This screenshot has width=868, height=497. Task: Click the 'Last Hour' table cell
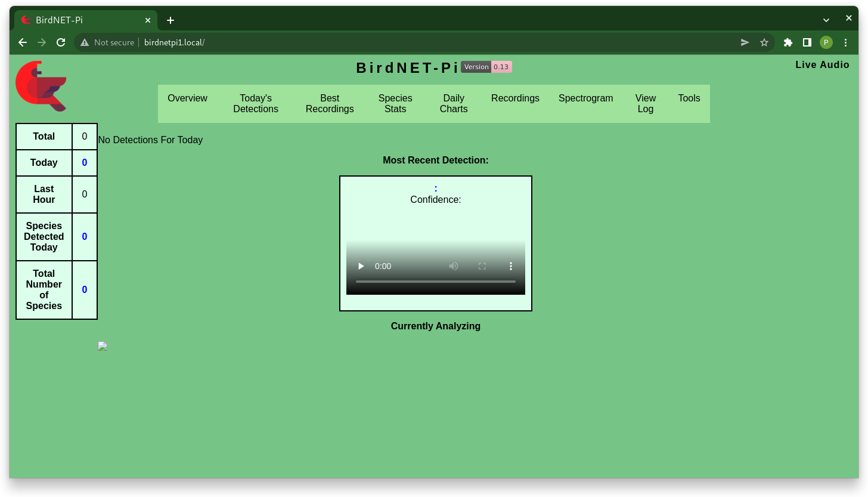coord(44,195)
